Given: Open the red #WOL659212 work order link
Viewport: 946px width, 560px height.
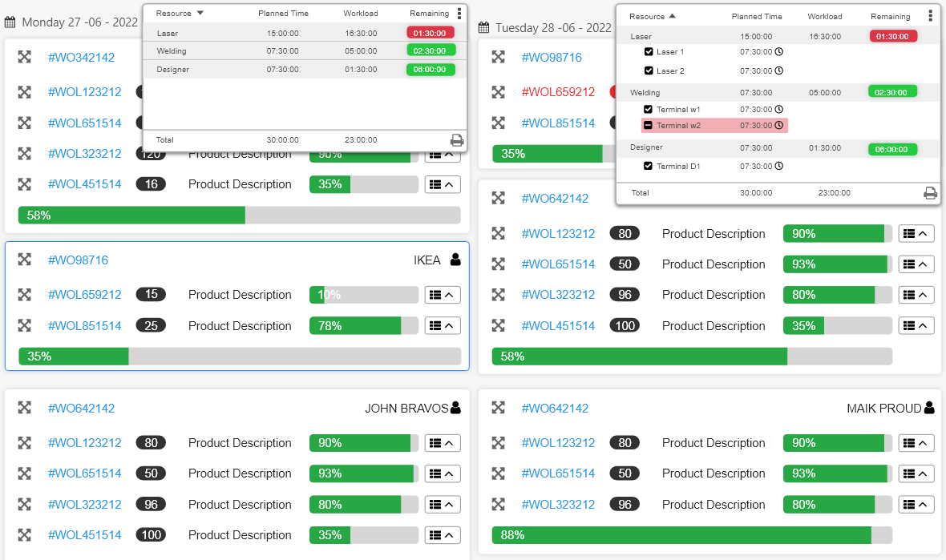Looking at the screenshot, I should [x=558, y=92].
